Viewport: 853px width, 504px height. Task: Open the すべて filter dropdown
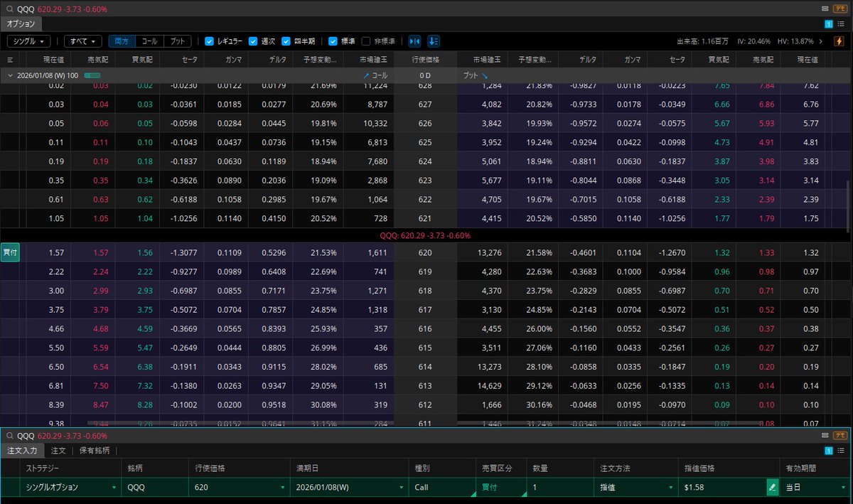click(82, 41)
